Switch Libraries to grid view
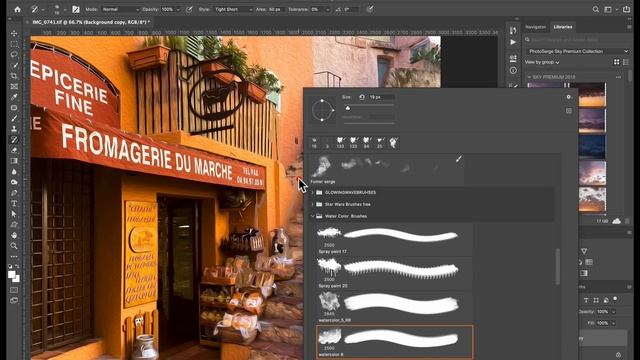 pyautogui.click(x=617, y=62)
